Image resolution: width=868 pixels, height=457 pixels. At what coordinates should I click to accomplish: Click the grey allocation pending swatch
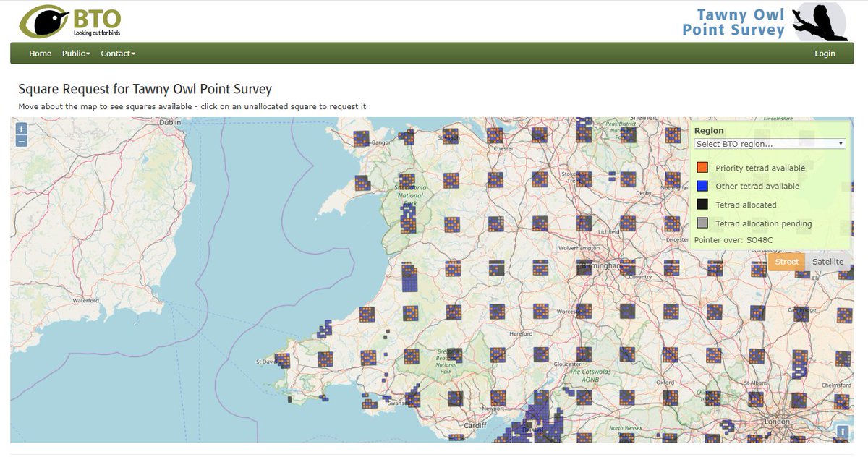[x=702, y=223]
